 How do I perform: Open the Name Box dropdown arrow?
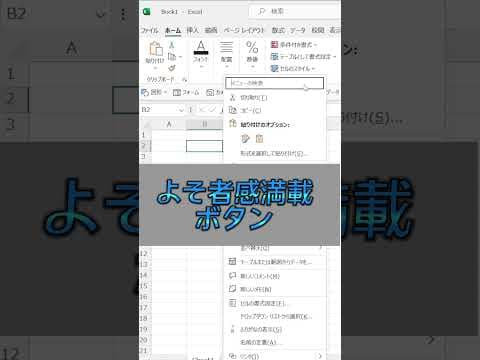[x=181, y=110]
